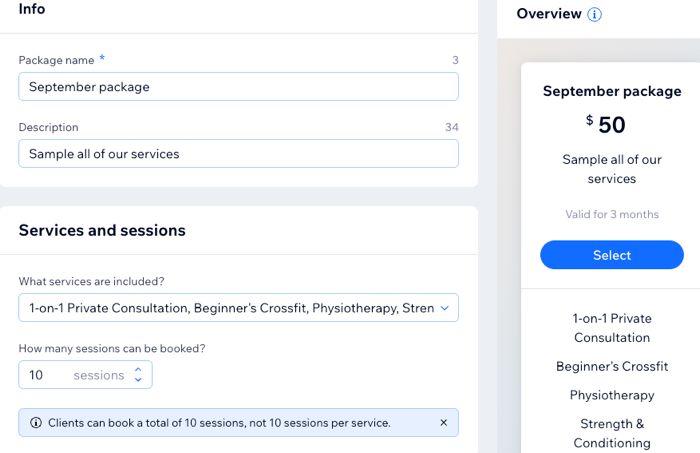Viewport: 700px width, 453px height.
Task: Increase session count with up arrow
Action: click(138, 370)
